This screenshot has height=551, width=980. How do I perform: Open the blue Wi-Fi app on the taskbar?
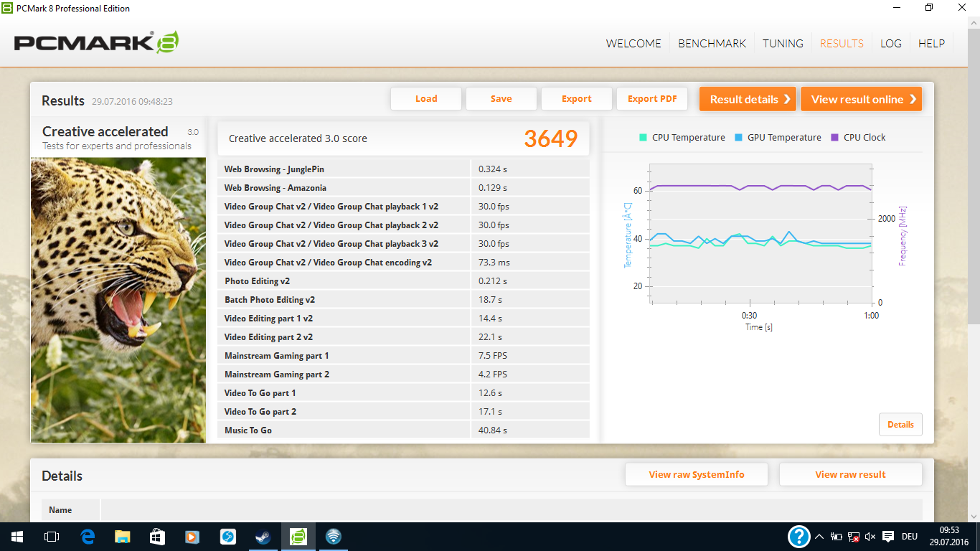point(333,537)
